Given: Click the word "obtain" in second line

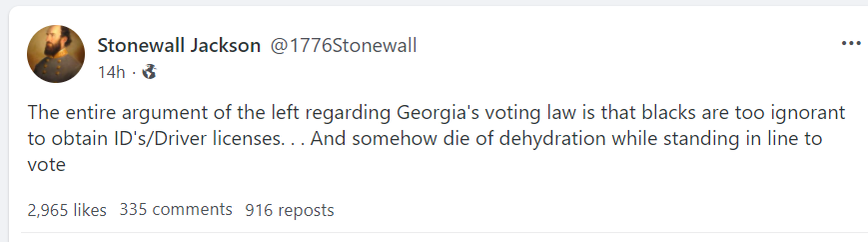Looking at the screenshot, I should [x=79, y=139].
